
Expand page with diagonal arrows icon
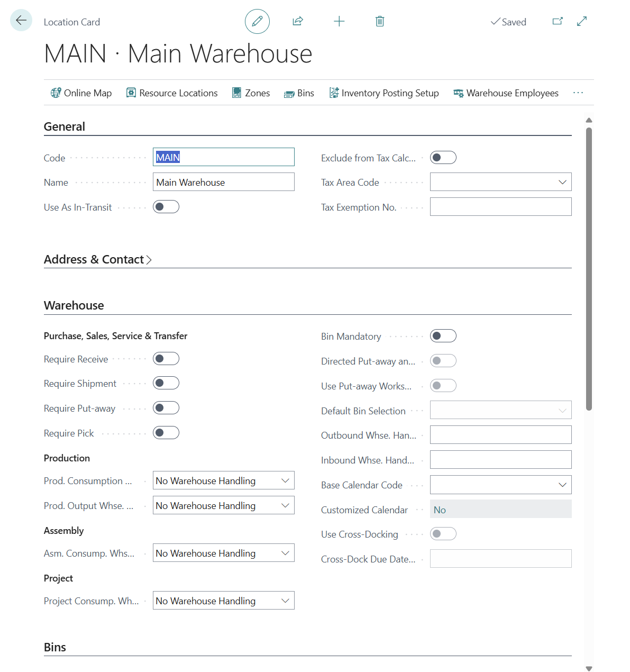tap(582, 21)
